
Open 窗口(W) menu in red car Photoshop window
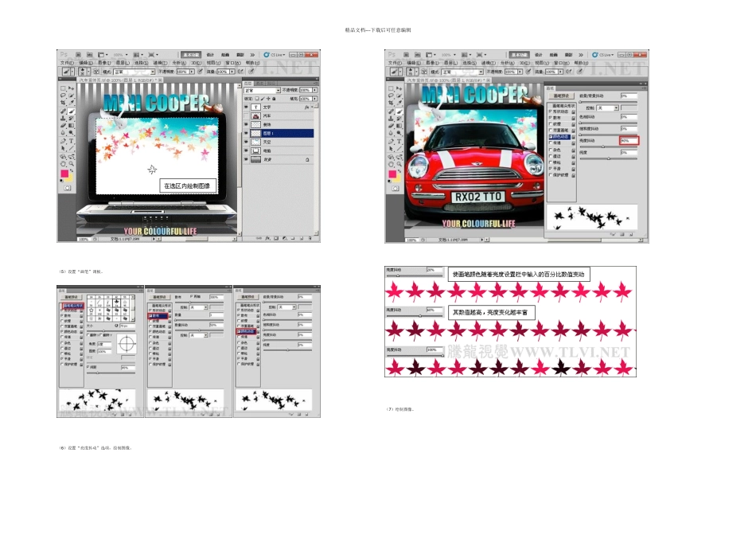coord(561,63)
